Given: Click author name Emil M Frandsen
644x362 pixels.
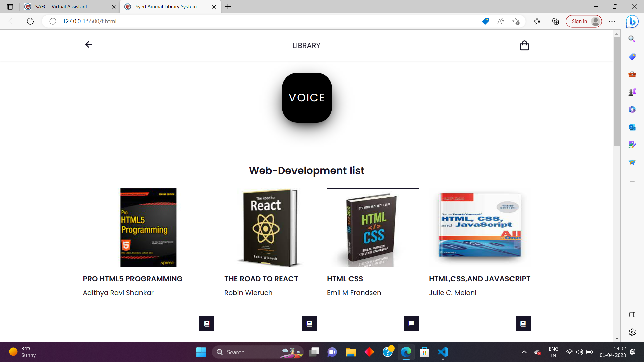Looking at the screenshot, I should pyautogui.click(x=354, y=293).
